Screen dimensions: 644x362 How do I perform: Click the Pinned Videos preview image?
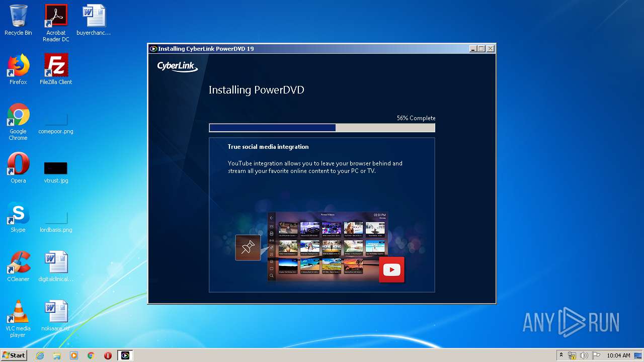(328, 246)
